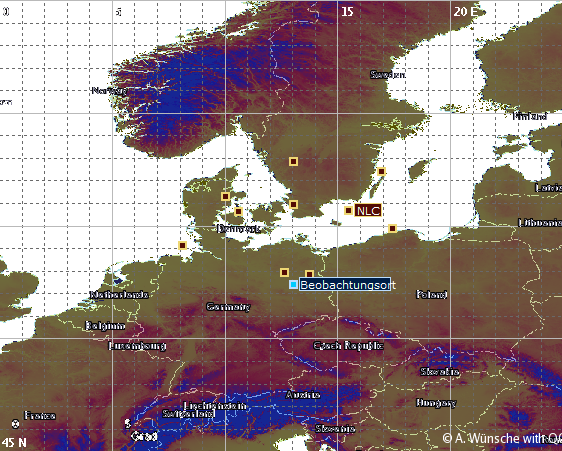Click the Netherlands country label
The height and width of the screenshot is (451, 562).
point(119,295)
